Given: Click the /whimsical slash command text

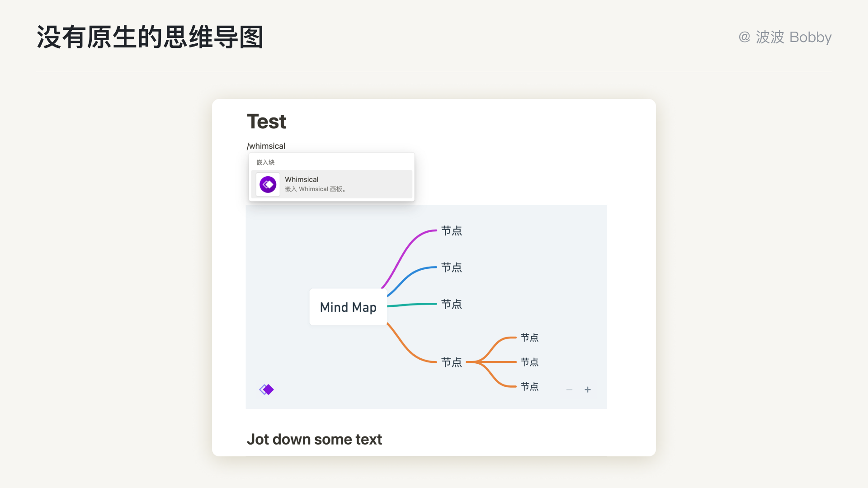Looking at the screenshot, I should coord(266,146).
